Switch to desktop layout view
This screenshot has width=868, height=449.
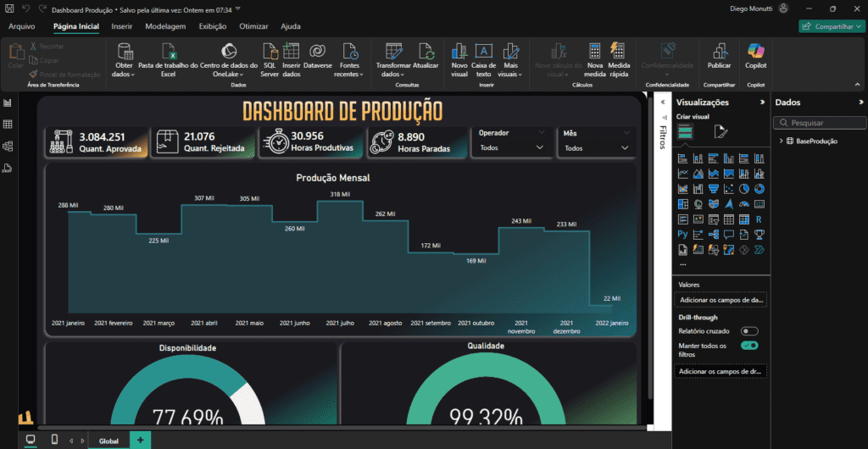pyautogui.click(x=31, y=440)
